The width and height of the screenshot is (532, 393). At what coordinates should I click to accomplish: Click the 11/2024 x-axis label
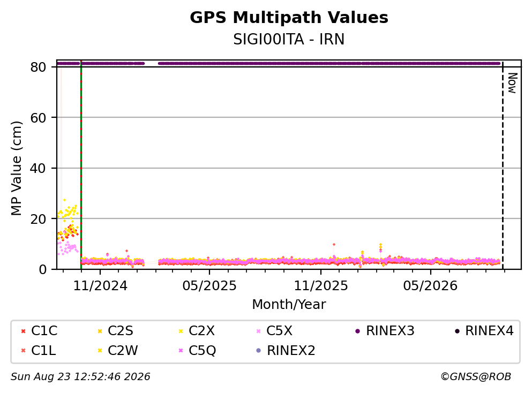[100, 286]
